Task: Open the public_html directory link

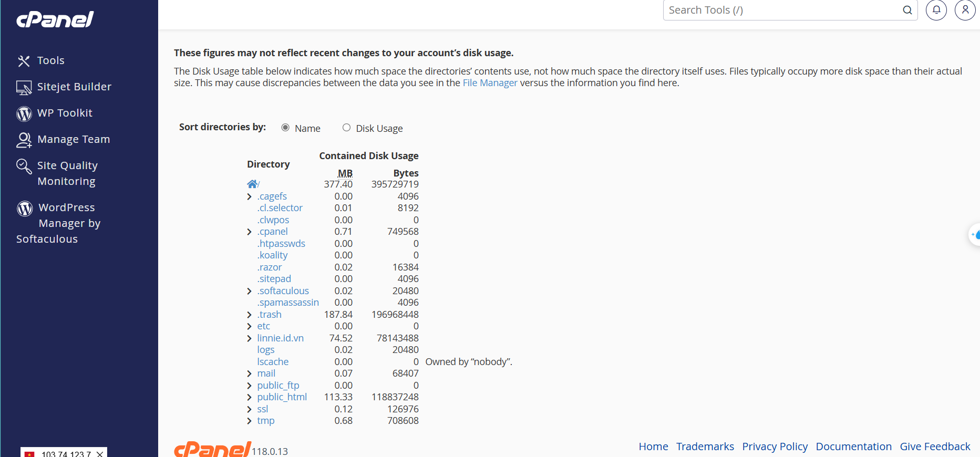Action: tap(282, 397)
